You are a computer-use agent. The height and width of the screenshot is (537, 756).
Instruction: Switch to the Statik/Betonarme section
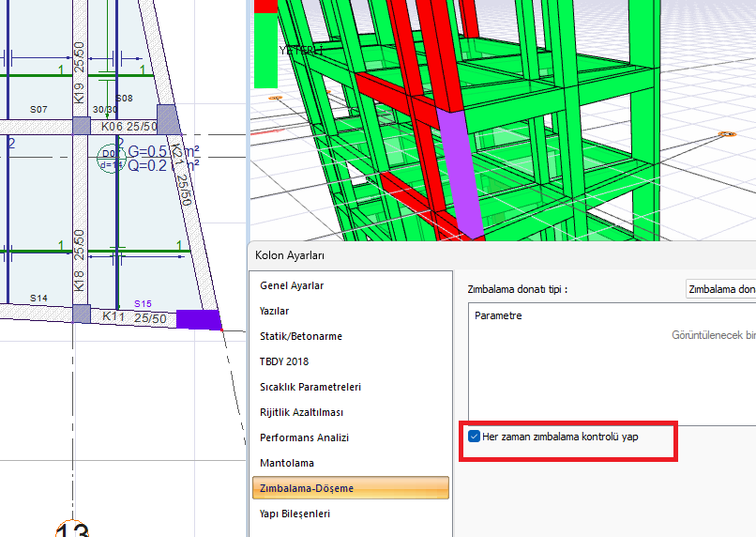point(300,336)
